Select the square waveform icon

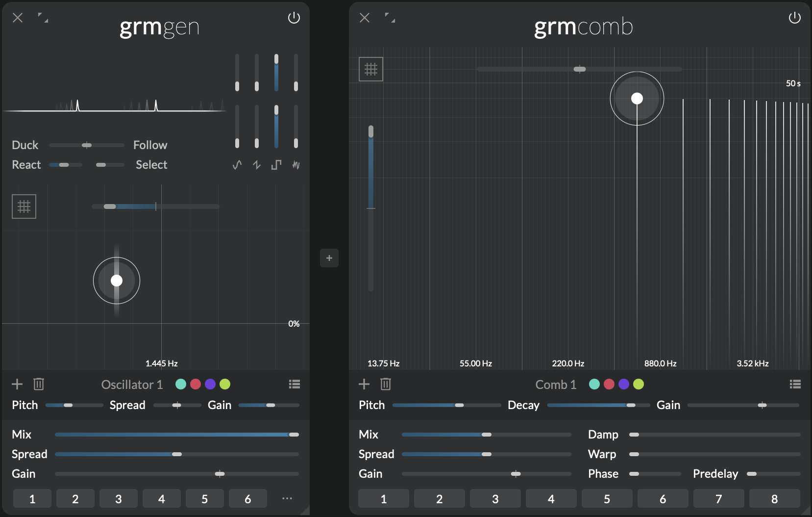click(x=276, y=165)
